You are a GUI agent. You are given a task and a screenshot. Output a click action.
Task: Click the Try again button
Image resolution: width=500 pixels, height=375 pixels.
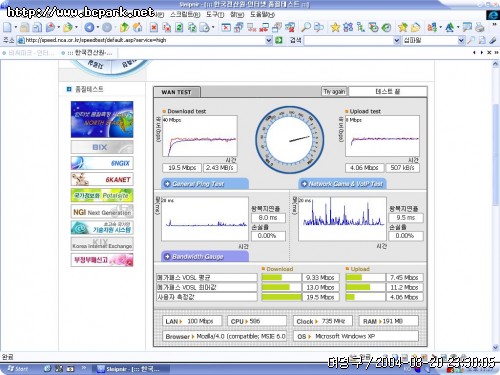(x=334, y=92)
